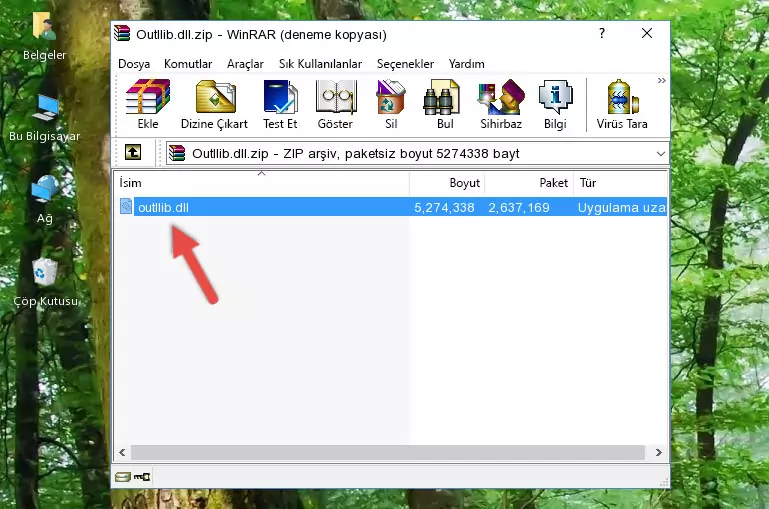Click the horizontal scrollbar right arrow
Image resolution: width=769 pixels, height=509 pixels.
click(659, 453)
